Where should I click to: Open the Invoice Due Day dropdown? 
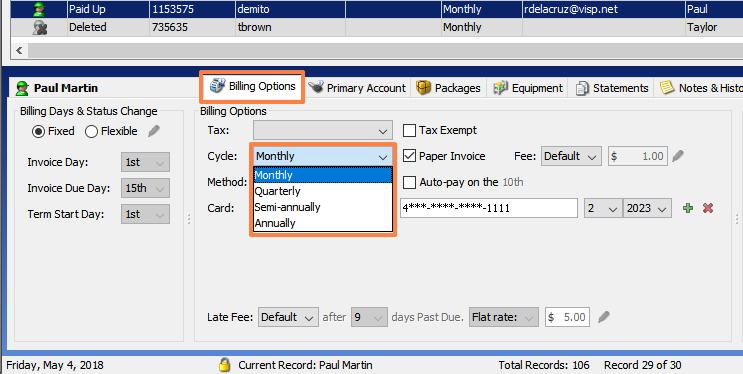pyautogui.click(x=145, y=189)
